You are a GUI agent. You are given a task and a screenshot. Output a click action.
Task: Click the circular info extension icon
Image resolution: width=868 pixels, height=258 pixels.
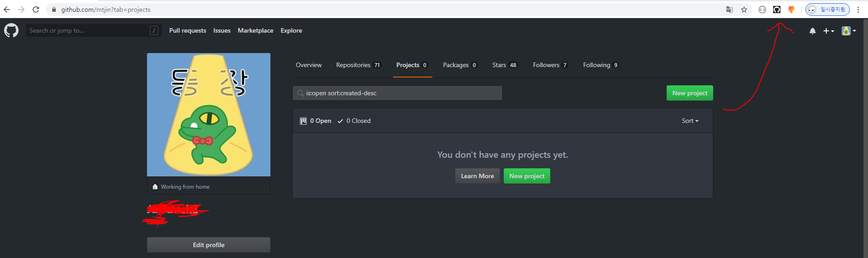point(762,10)
